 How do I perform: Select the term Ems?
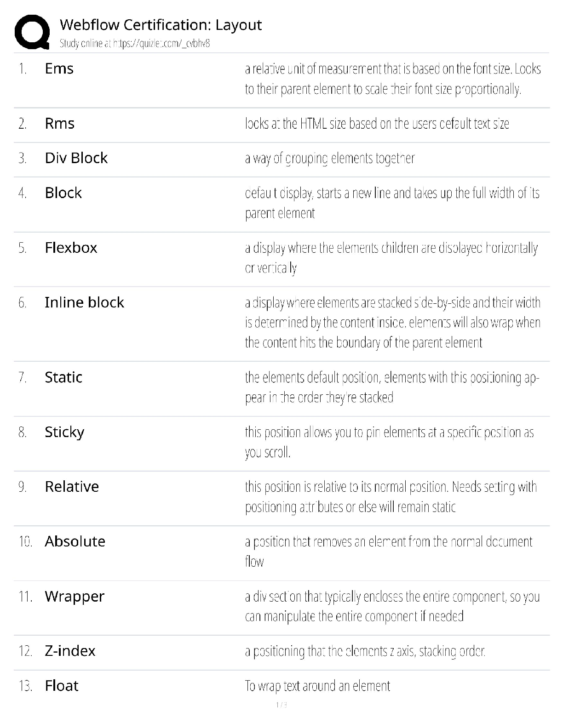(59, 68)
